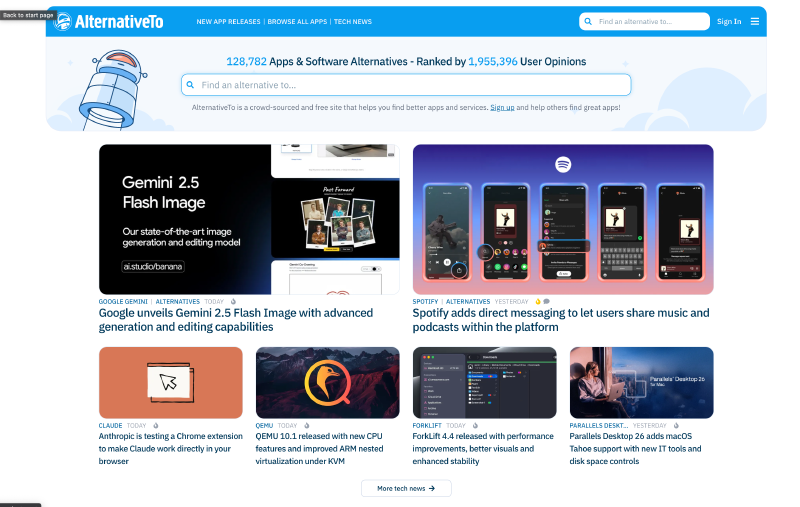Open the ForkLift 4.4 release headline
800x507 pixels.
click(484, 448)
